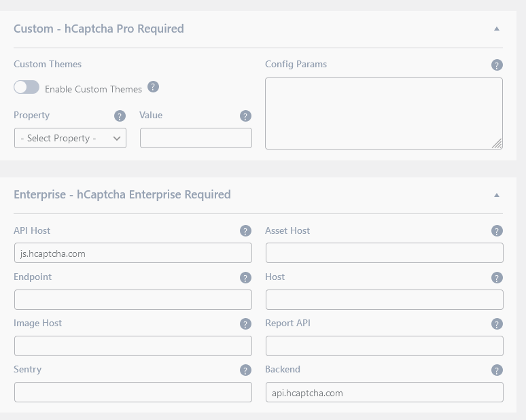Click the API Host input field

click(133, 253)
